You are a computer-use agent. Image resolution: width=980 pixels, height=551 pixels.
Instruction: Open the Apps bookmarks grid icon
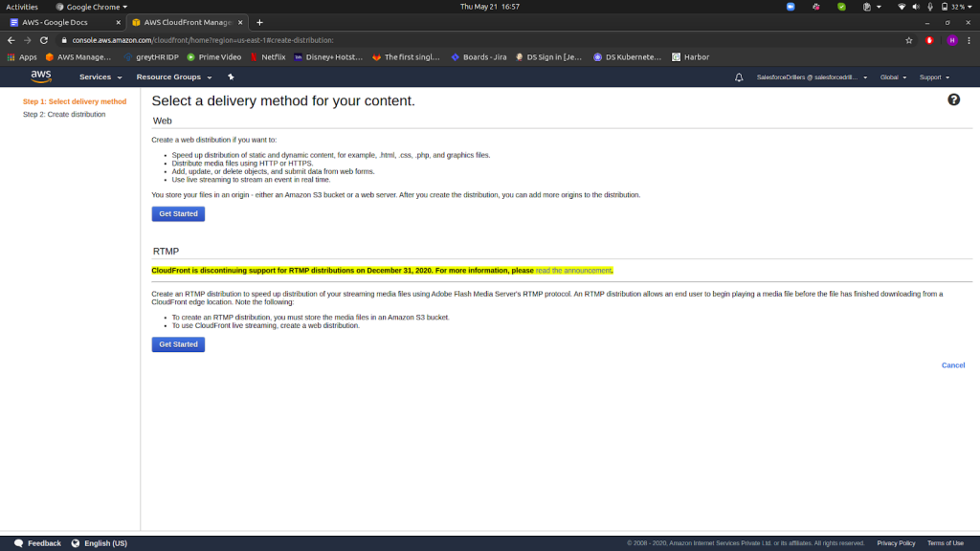(x=11, y=56)
